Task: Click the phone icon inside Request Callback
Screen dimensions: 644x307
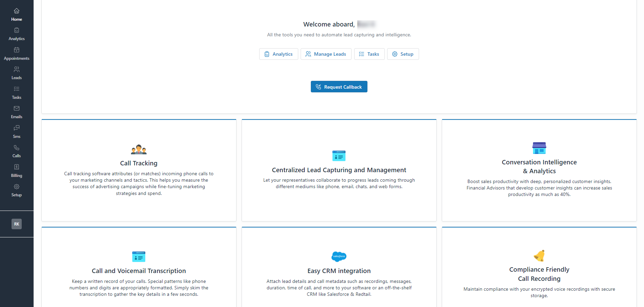Action: (x=318, y=87)
